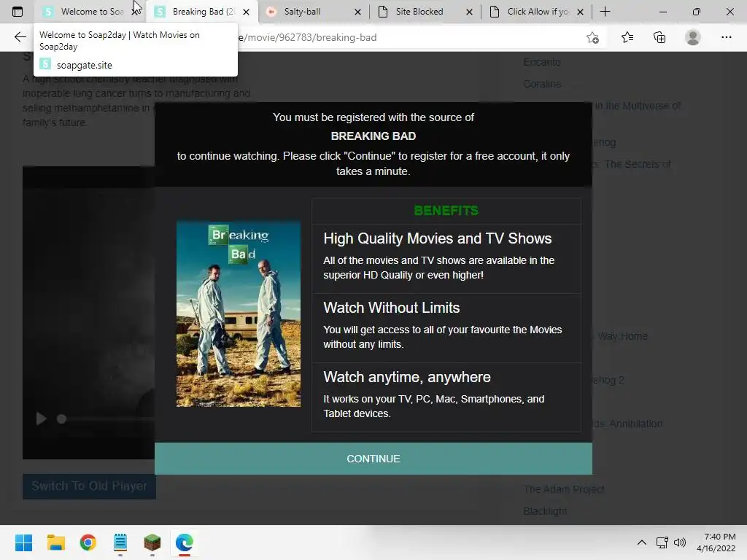Play the video in the player
This screenshot has height=560, width=747.
42,419
